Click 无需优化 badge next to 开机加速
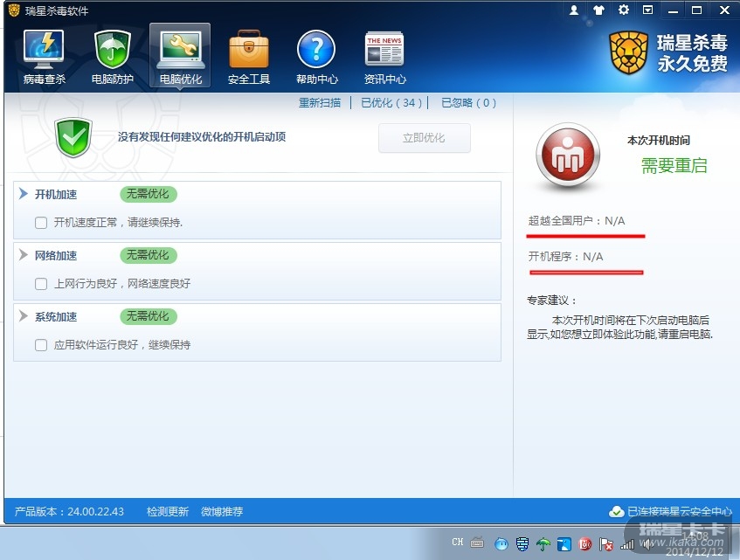This screenshot has height=560, width=740. [149, 194]
